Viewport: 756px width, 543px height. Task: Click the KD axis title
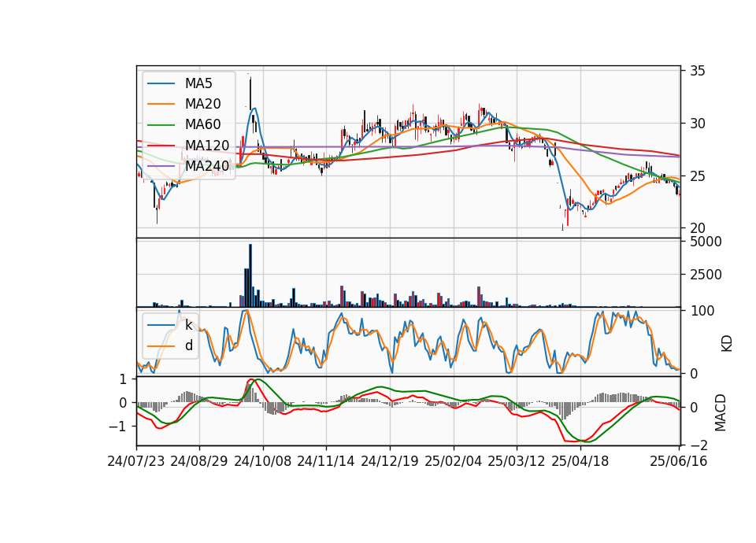tap(727, 343)
